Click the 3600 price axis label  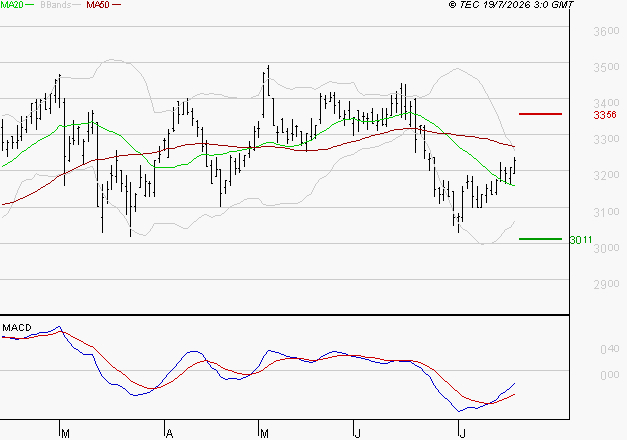tap(606, 31)
